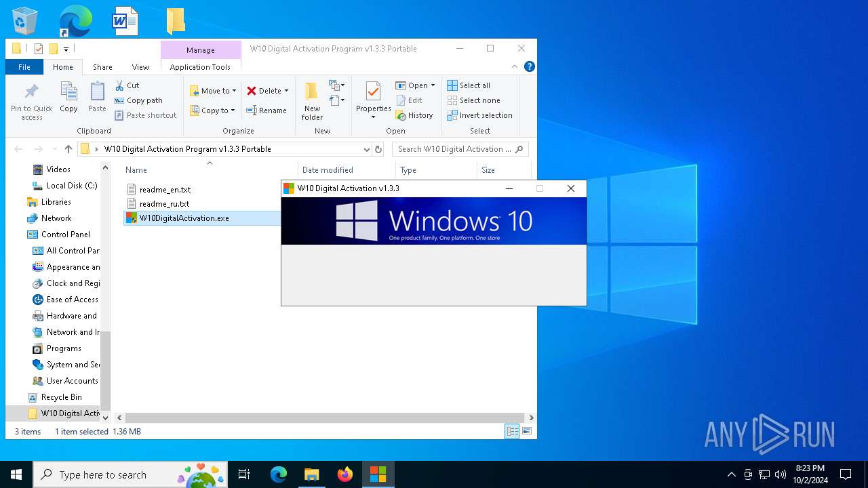Sort by Type column header
This screenshot has width=868, height=488.
click(408, 170)
